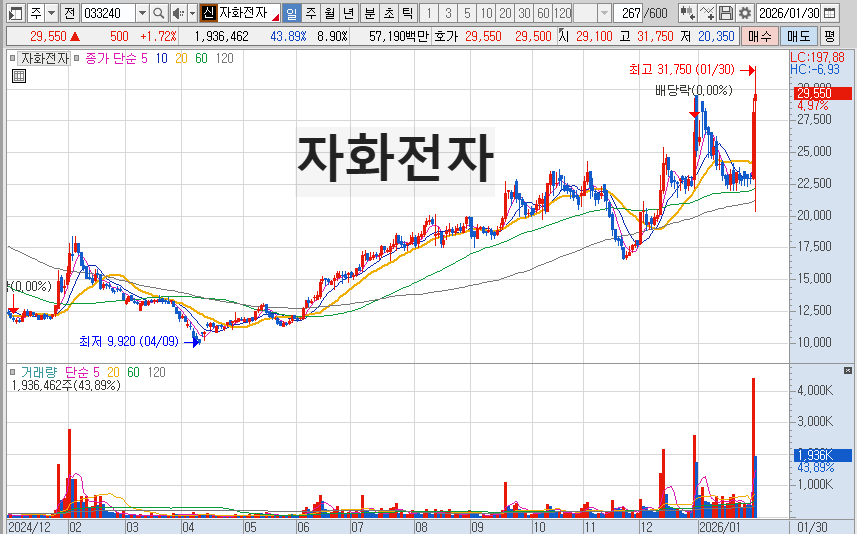
Task: Click inside the stock code field 033240
Action: pos(108,13)
